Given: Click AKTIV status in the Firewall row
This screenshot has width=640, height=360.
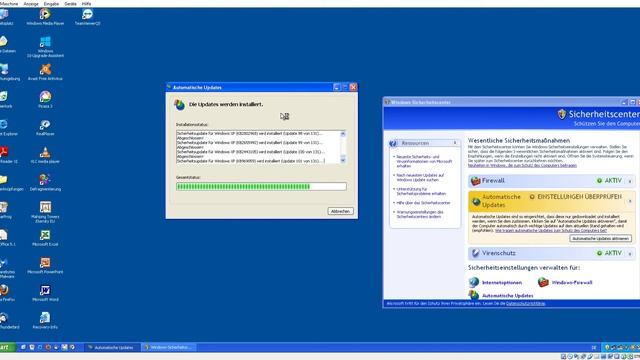Looking at the screenshot, I should (x=613, y=180).
